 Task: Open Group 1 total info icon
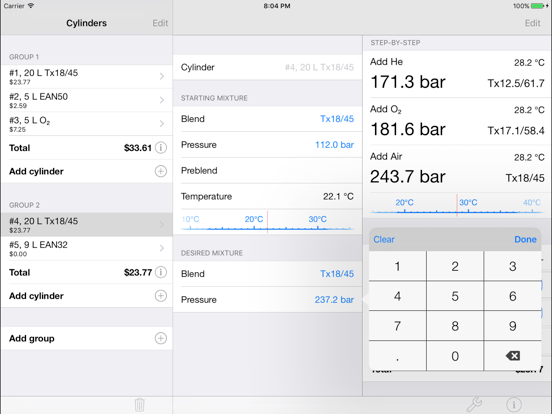[161, 148]
